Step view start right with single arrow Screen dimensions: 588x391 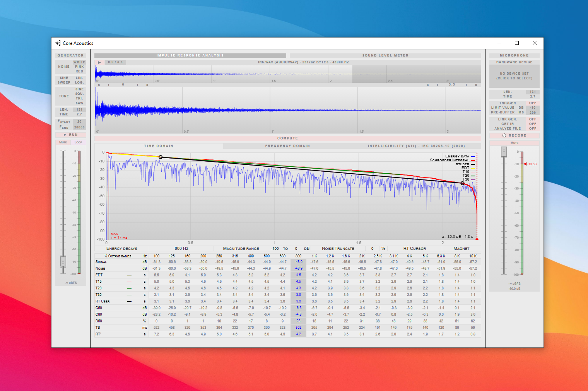point(138,85)
